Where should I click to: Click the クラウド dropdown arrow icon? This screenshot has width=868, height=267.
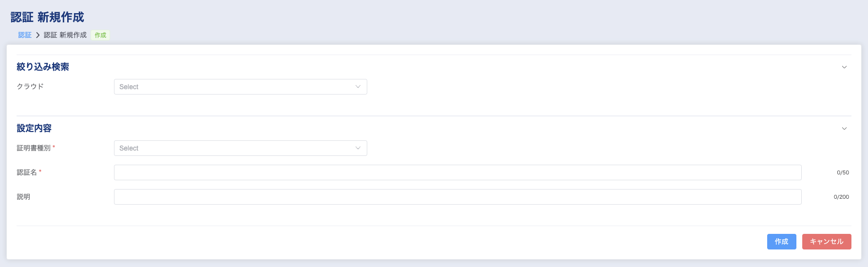point(358,87)
